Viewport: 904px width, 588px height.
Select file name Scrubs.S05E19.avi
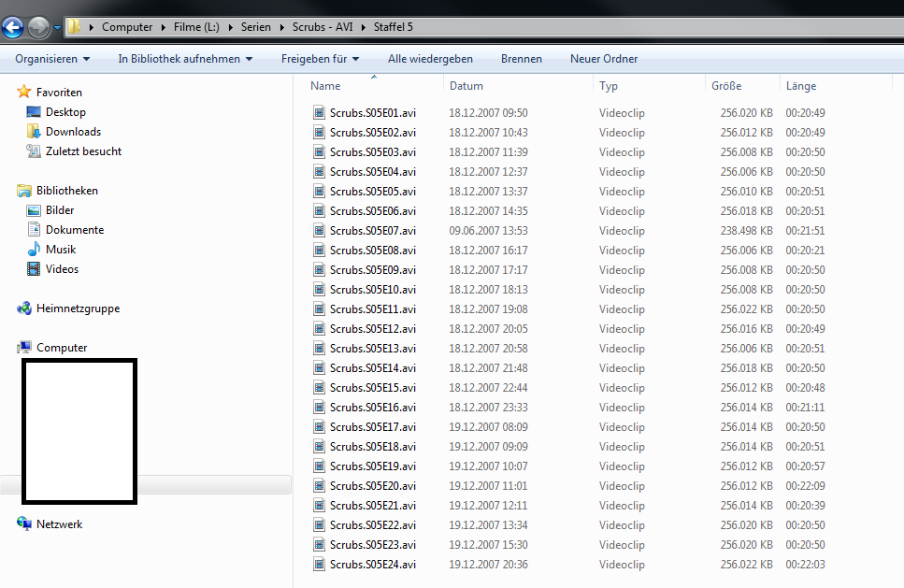tap(372, 466)
